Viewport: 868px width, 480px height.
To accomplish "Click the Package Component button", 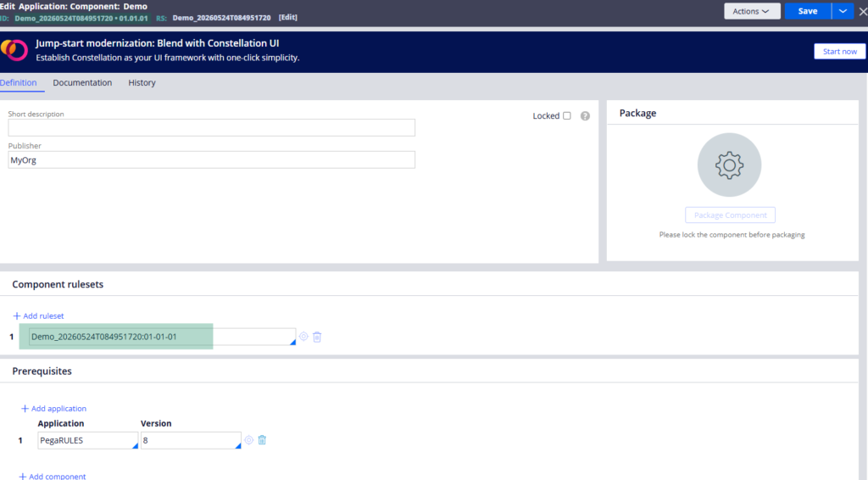I will point(730,215).
